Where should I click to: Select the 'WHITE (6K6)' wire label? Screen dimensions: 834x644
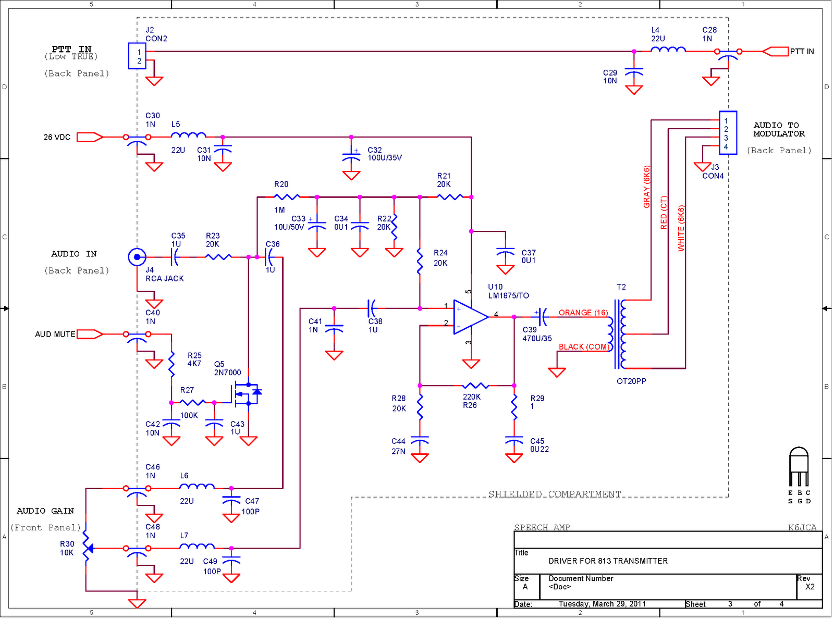(681, 228)
